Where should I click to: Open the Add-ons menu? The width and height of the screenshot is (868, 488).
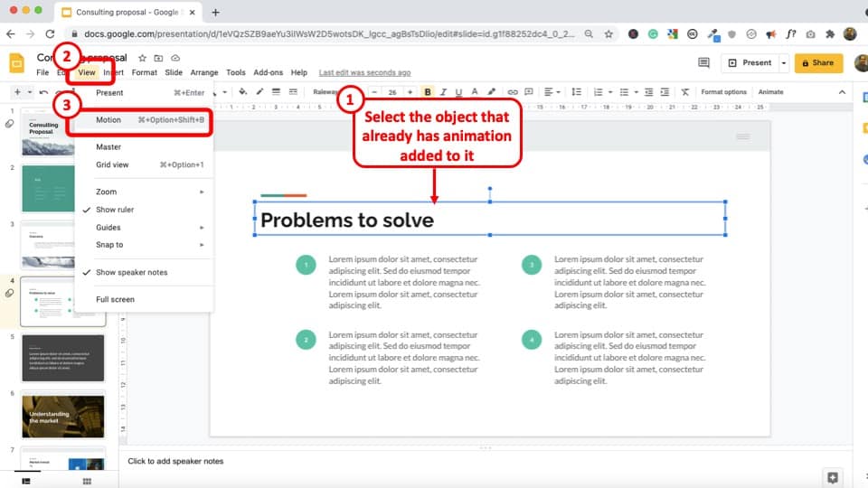point(268,72)
